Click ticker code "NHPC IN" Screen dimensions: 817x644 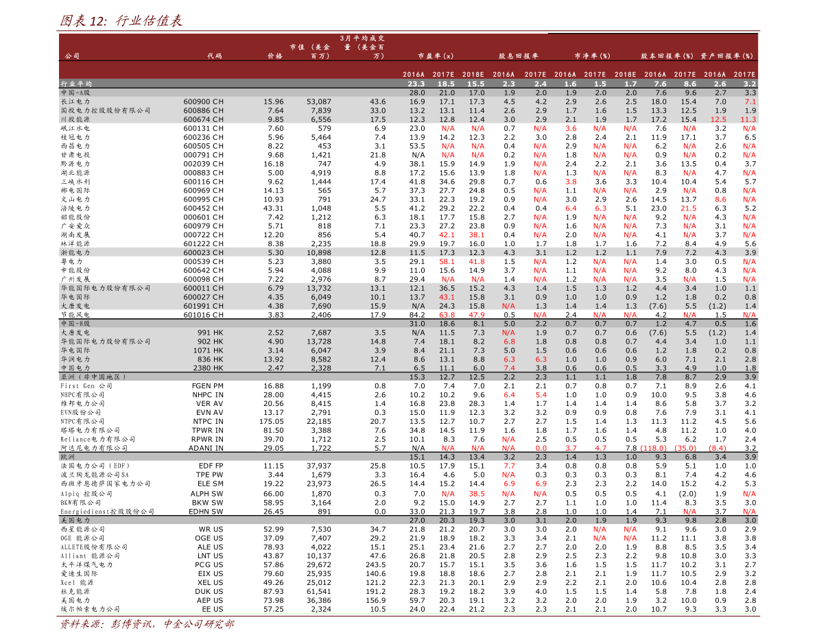[208, 395]
